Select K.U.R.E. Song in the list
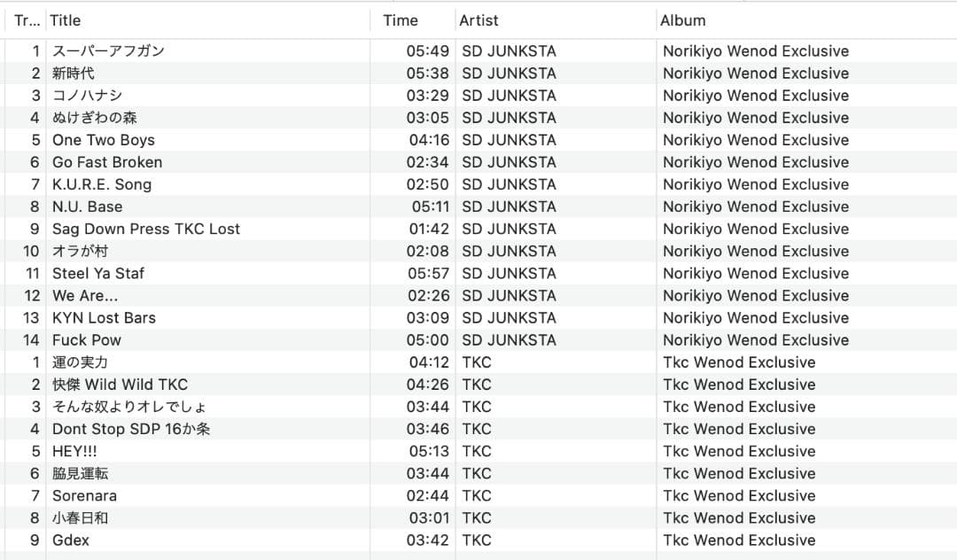The image size is (957, 560). point(102,184)
